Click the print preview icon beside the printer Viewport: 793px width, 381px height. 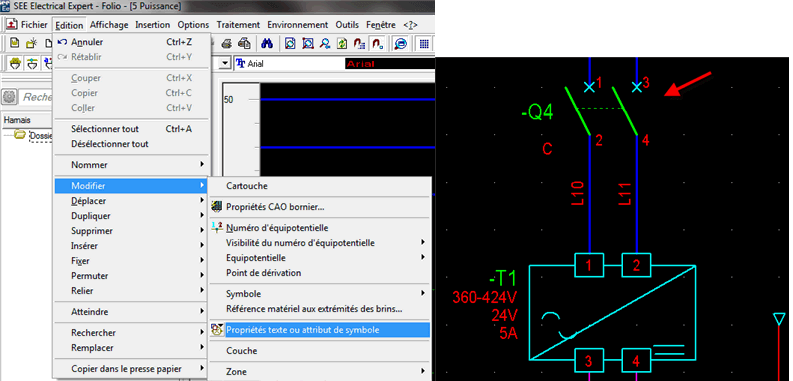coord(244,44)
